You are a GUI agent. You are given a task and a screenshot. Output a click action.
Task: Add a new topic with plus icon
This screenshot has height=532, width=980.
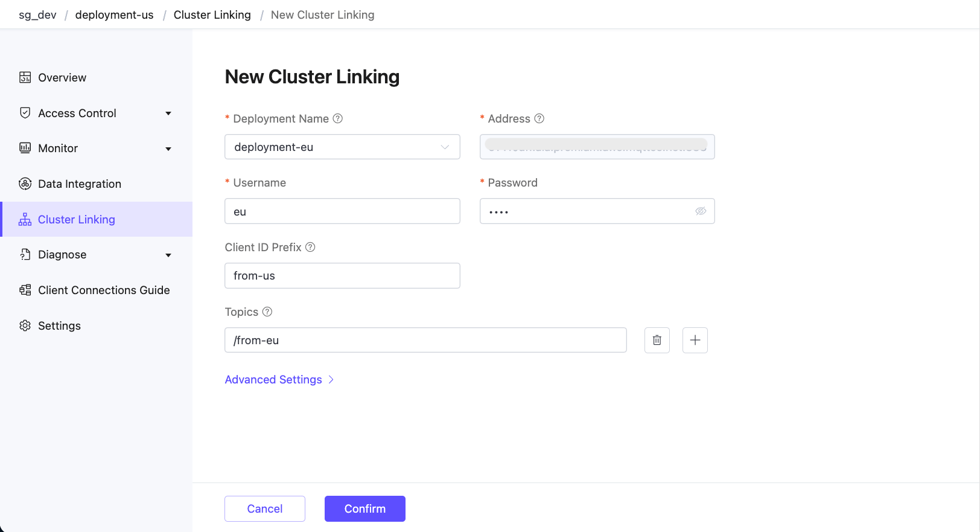click(x=695, y=340)
